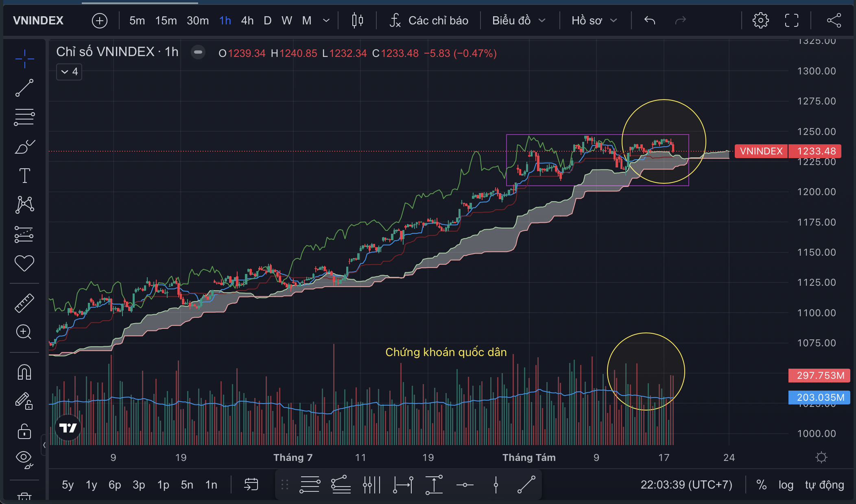Set date range to 1p
The image size is (856, 504).
click(x=163, y=484)
